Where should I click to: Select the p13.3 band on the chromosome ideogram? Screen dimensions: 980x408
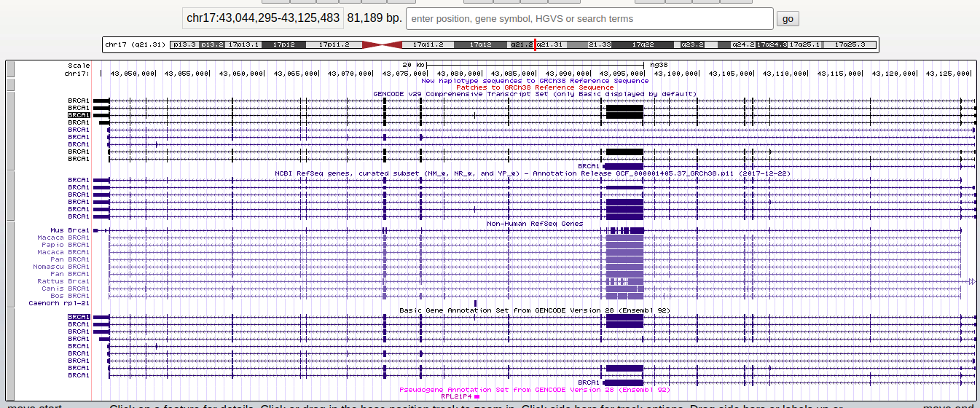point(184,44)
